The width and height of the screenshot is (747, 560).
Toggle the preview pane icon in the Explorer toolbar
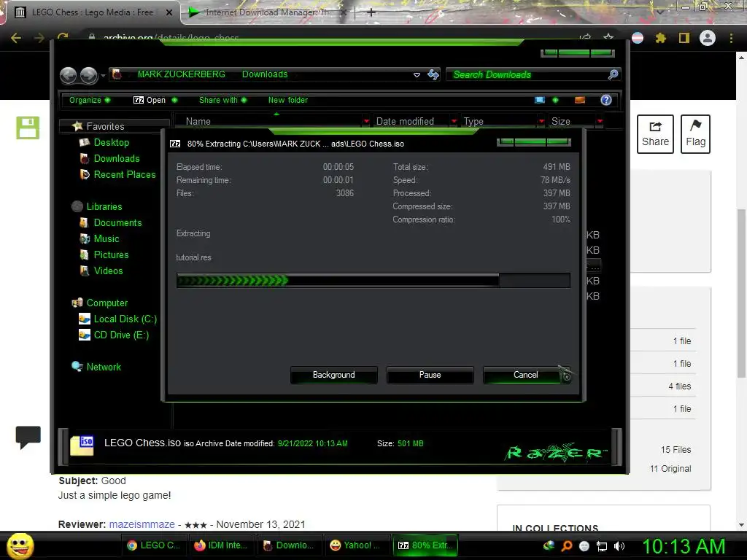[x=580, y=100]
